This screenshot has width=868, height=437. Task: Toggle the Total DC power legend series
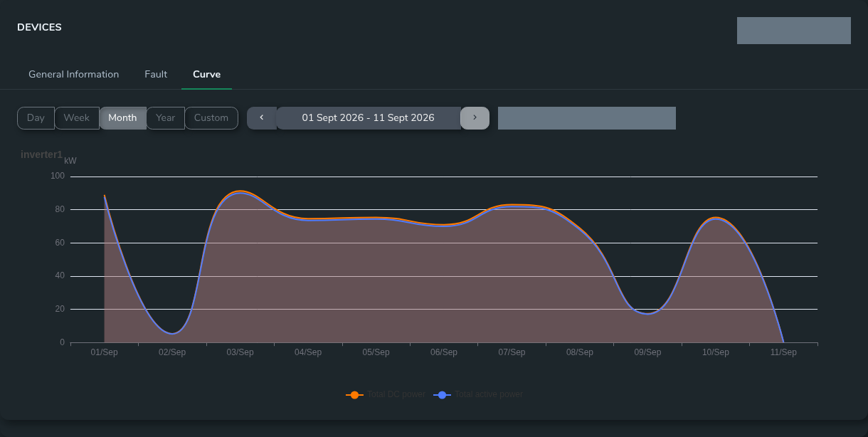click(386, 394)
